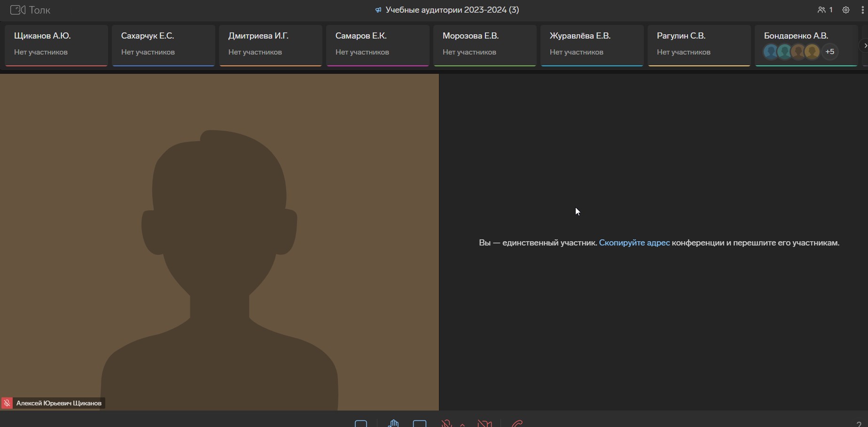
Task: Open the participants list icon
Action: click(825, 10)
